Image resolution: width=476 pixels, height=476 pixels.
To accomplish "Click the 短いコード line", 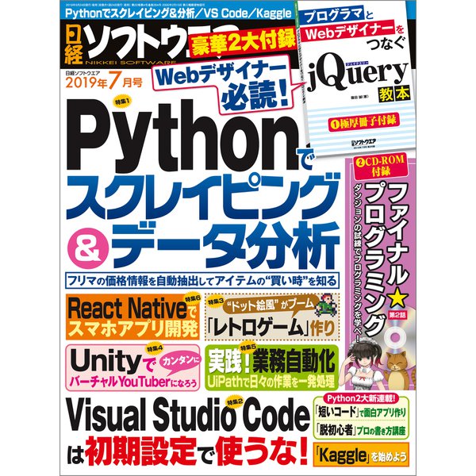I will tap(361, 413).
